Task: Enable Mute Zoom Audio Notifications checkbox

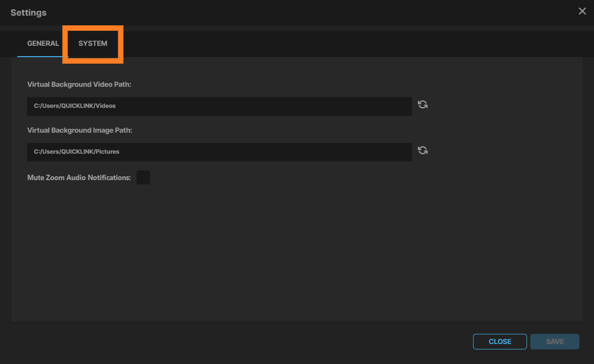Action: pos(143,177)
